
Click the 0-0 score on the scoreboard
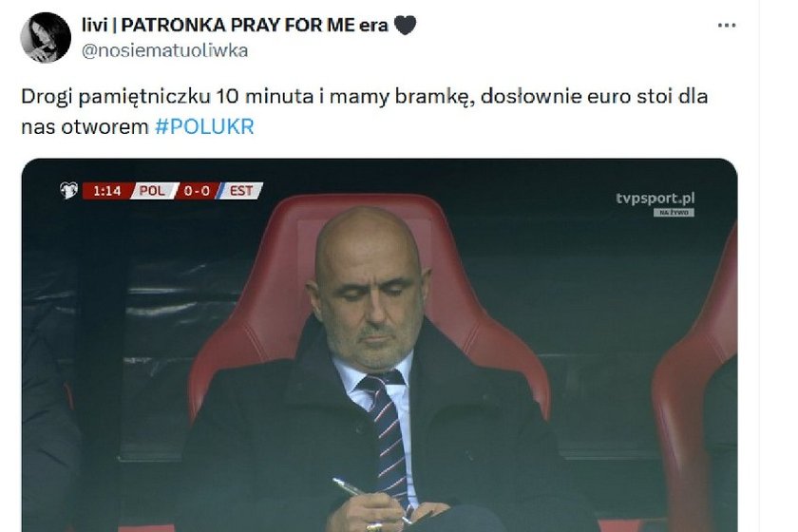(x=197, y=191)
